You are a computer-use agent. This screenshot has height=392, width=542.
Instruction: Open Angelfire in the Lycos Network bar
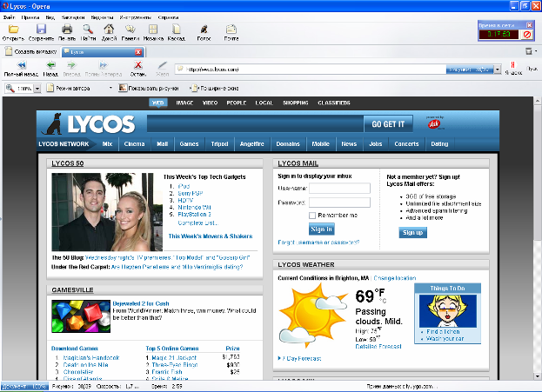tap(252, 144)
